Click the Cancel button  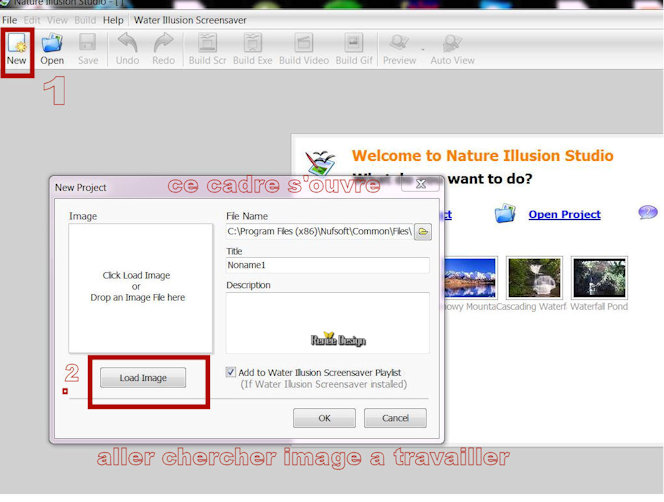point(395,418)
